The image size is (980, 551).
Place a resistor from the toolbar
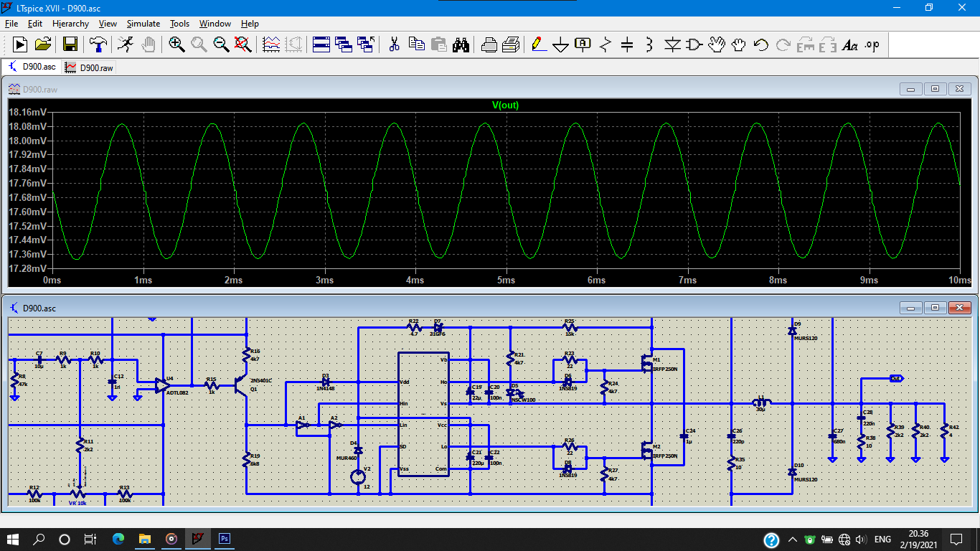(x=606, y=44)
